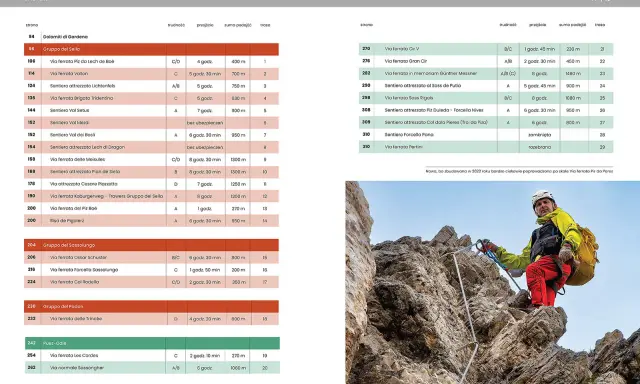Click the Gruppo del Padon header bar

151,306
